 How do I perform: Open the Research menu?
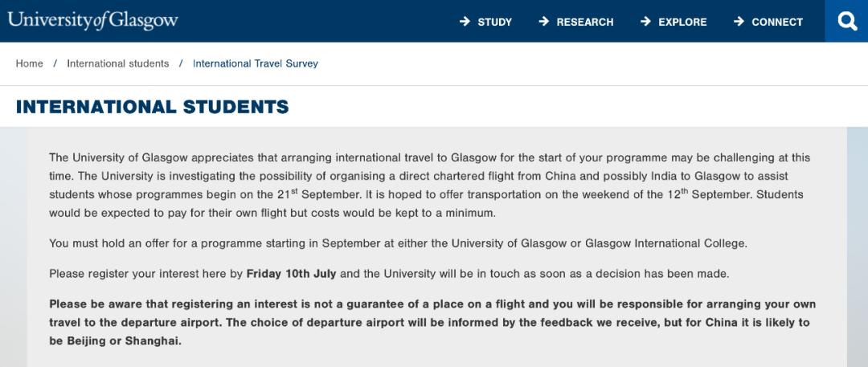[584, 22]
